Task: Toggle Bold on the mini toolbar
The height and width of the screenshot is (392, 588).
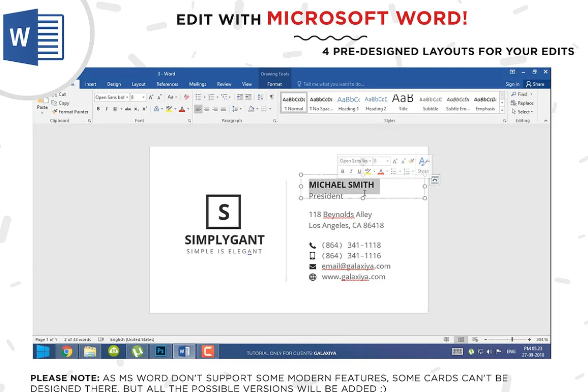Action: click(x=342, y=171)
